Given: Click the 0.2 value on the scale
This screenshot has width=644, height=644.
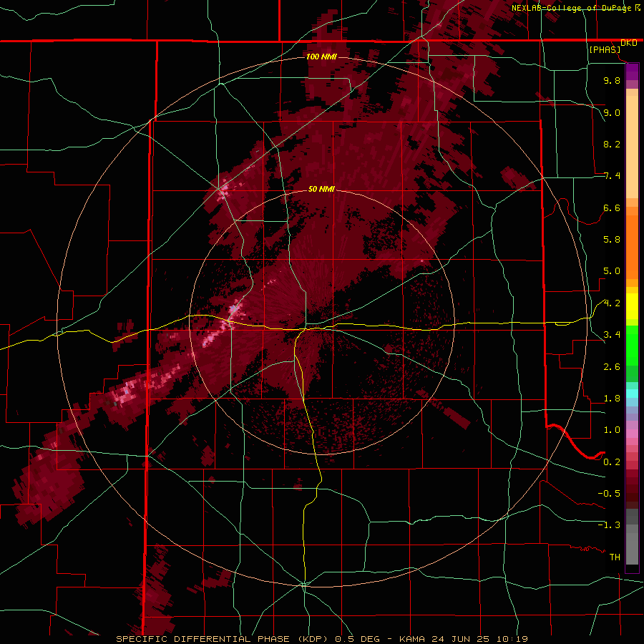Looking at the screenshot, I should [612, 462].
